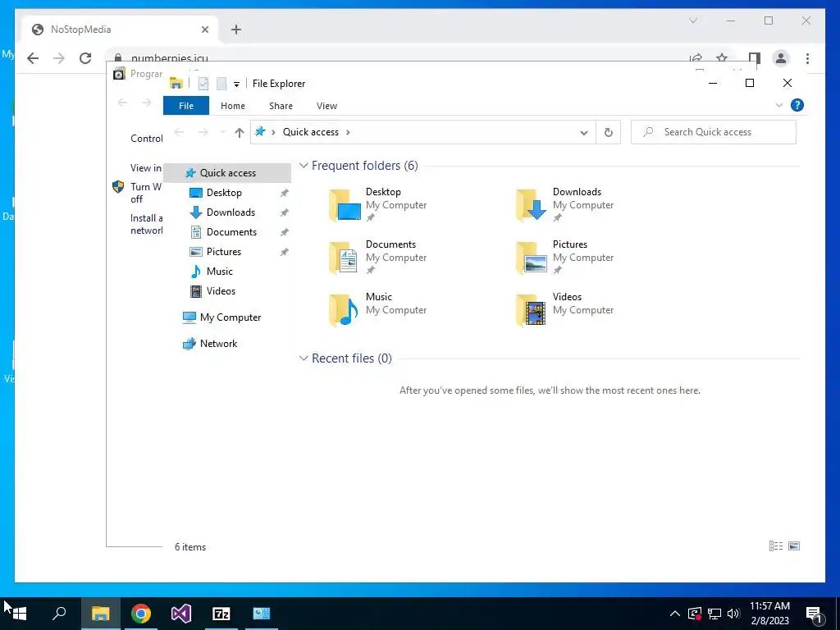Image resolution: width=840 pixels, height=630 pixels.
Task: Click into the Search Quick access field
Action: [x=714, y=132]
